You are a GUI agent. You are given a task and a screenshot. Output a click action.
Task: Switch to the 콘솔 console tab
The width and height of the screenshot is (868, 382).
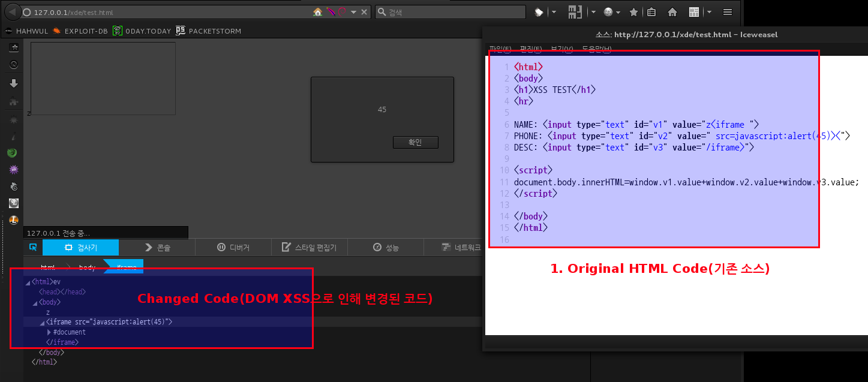(157, 247)
